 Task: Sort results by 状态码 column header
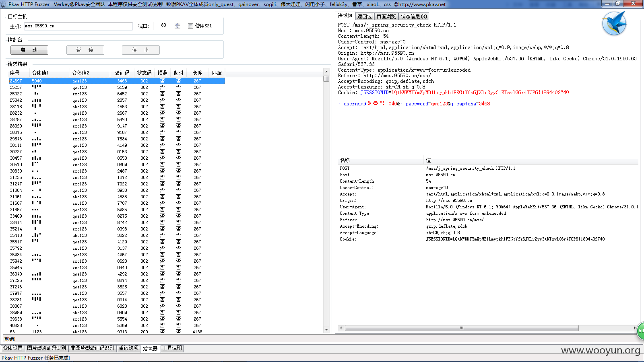coord(144,73)
